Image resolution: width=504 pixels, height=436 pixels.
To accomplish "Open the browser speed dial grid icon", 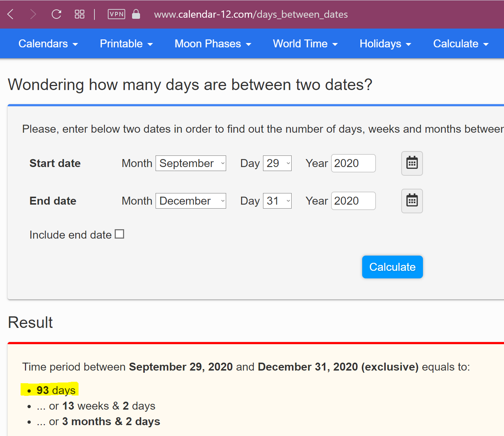I will 80,14.
